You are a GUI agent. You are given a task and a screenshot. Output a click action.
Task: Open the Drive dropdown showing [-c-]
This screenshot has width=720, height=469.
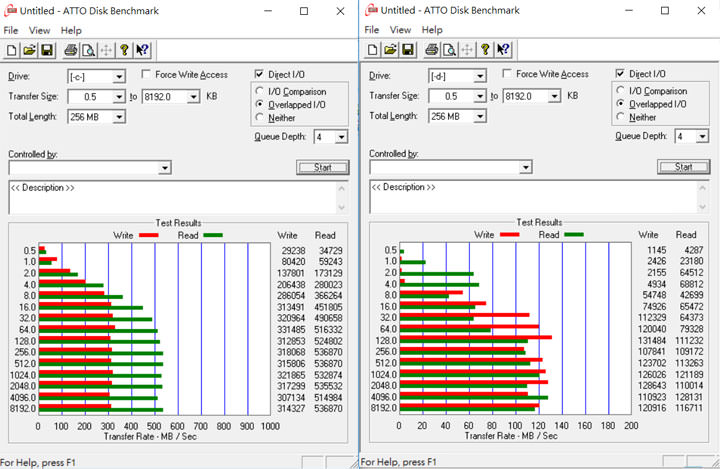point(118,77)
